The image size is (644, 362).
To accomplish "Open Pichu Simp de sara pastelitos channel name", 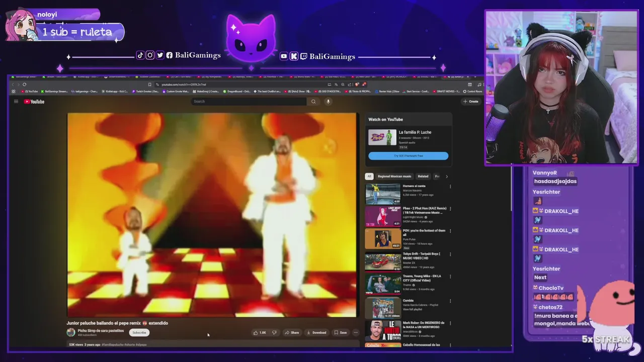I will [101, 330].
